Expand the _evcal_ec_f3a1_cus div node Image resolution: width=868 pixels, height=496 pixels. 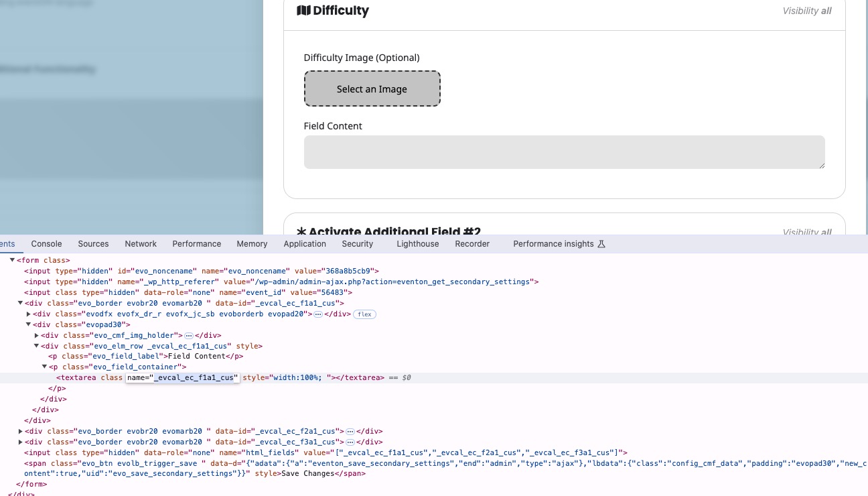pyautogui.click(x=20, y=442)
